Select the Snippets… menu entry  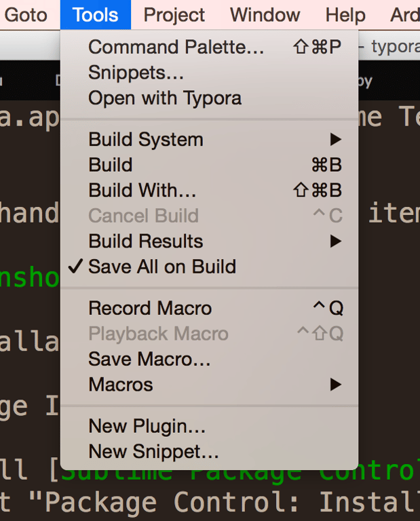[136, 73]
